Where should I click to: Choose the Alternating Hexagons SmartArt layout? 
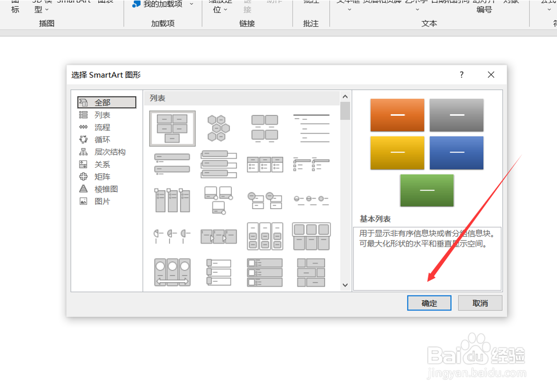coord(218,129)
